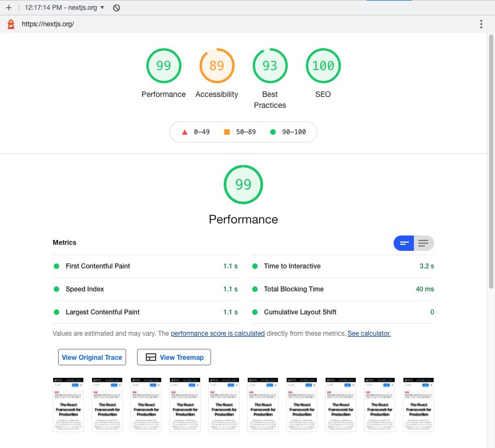Click the treemap icon in View Treemap
Viewport: 495px width, 448px height.
coord(151,357)
